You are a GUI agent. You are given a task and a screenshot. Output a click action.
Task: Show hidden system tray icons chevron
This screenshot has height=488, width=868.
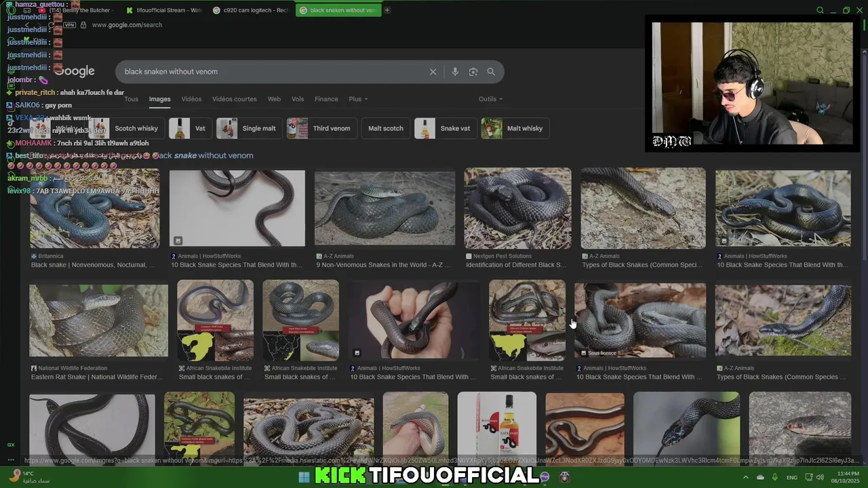pos(746,478)
